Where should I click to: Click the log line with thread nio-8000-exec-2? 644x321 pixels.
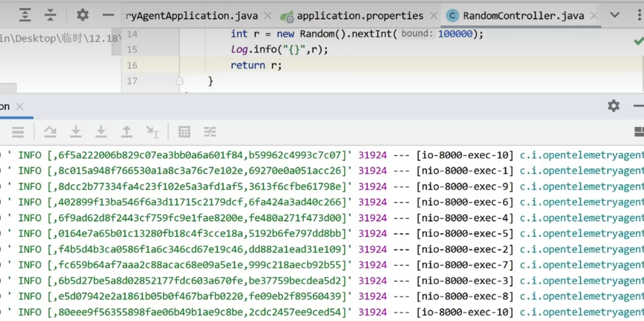(x=322, y=249)
